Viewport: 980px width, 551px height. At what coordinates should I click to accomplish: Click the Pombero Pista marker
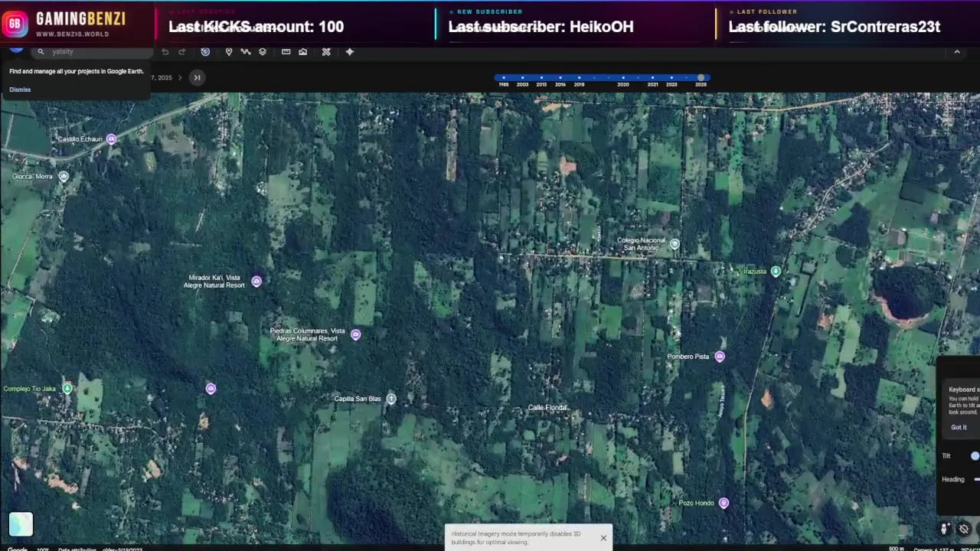click(x=720, y=357)
